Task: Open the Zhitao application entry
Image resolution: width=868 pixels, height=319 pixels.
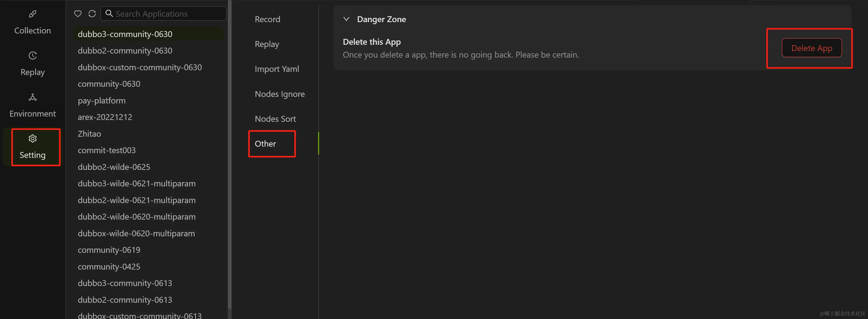Action: [x=89, y=134]
